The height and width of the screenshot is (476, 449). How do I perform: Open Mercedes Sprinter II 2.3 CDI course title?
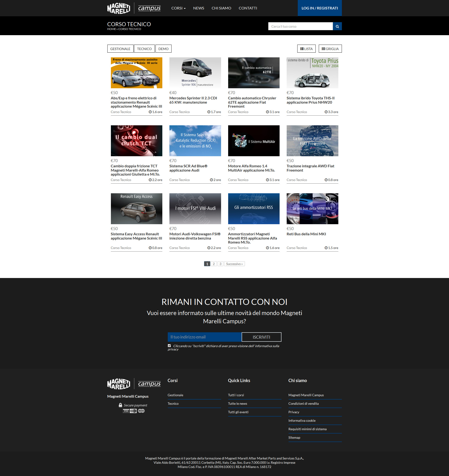point(193,100)
